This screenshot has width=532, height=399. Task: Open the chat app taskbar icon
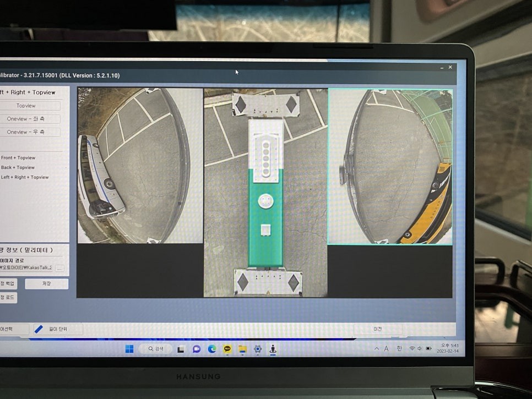tap(197, 349)
